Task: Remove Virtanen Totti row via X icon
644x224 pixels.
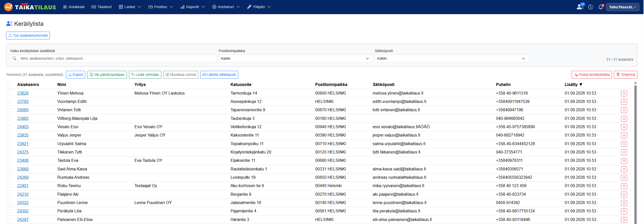Action: [x=624, y=110]
